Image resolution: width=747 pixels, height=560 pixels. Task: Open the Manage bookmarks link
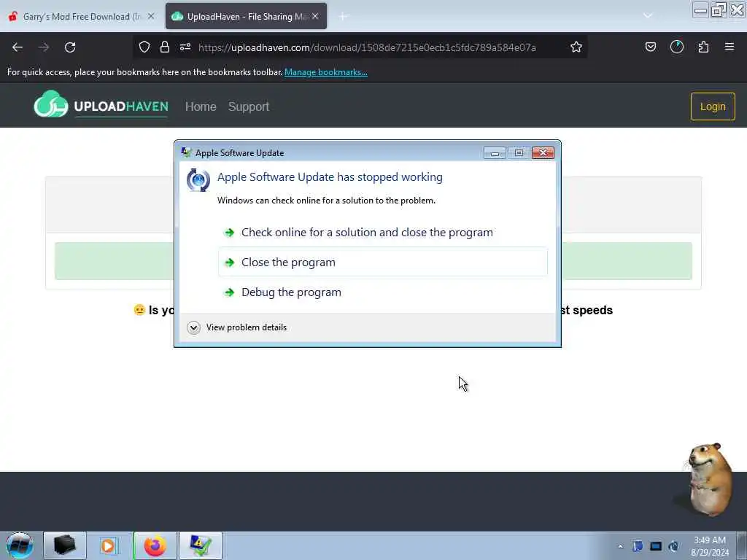326,72
